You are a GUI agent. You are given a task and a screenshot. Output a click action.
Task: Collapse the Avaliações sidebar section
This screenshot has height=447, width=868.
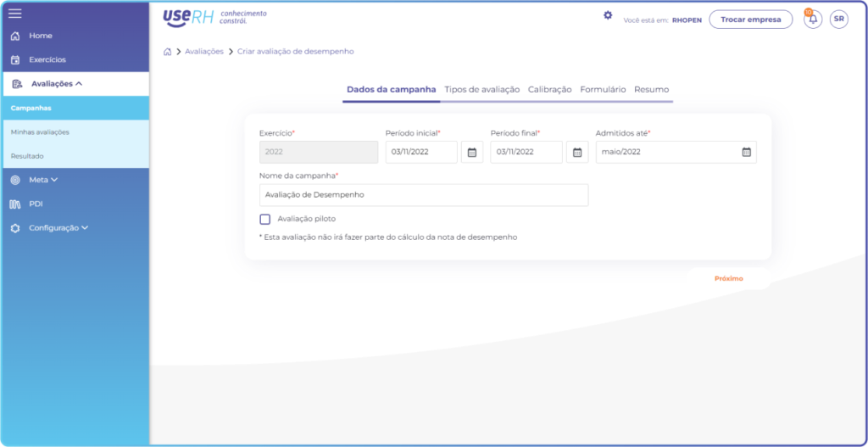78,84
